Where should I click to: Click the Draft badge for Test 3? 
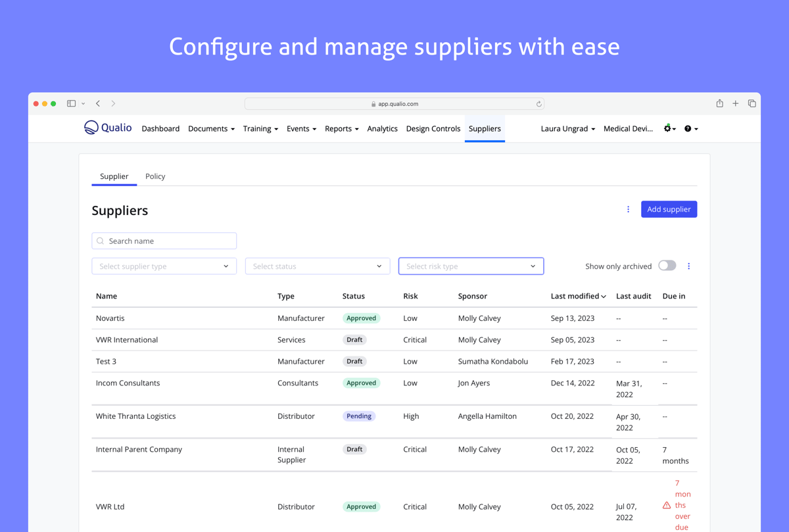[x=354, y=362]
